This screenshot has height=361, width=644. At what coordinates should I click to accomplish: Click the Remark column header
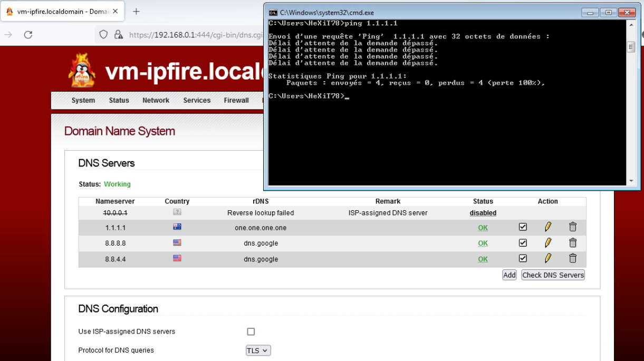(x=388, y=201)
